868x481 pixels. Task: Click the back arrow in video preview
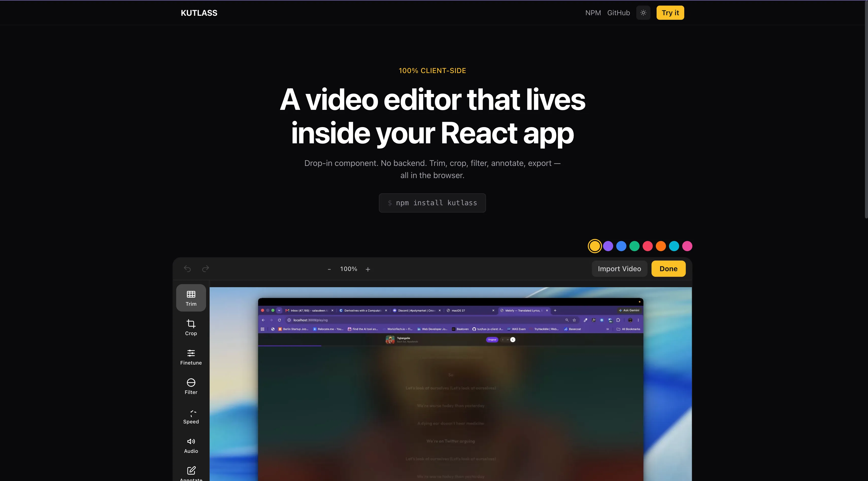[x=263, y=320]
